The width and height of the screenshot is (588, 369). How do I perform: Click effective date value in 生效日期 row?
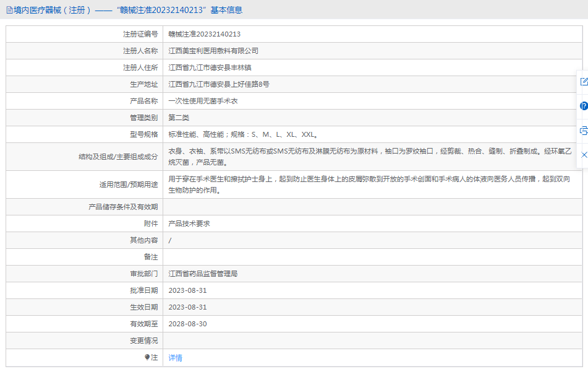187,308
